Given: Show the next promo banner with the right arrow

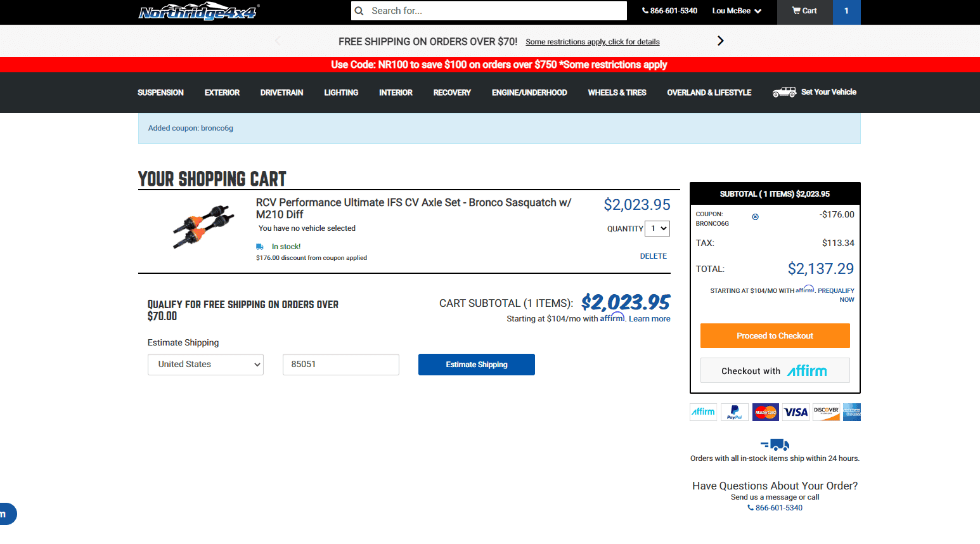Looking at the screenshot, I should (x=720, y=41).
